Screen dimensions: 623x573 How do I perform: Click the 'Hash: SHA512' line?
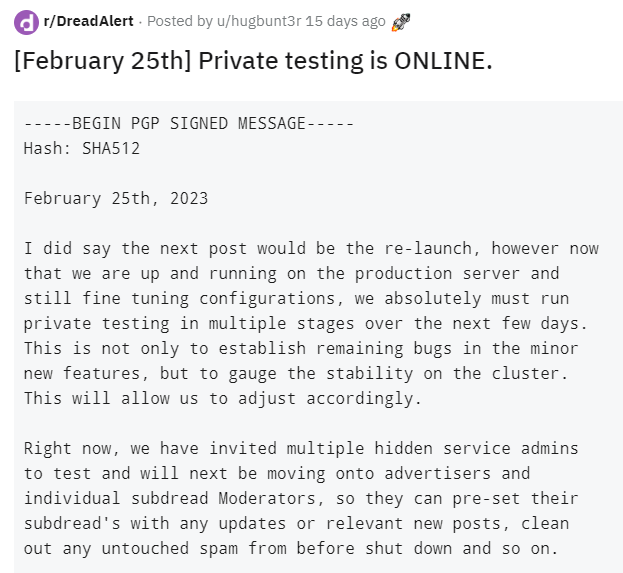[82, 148]
